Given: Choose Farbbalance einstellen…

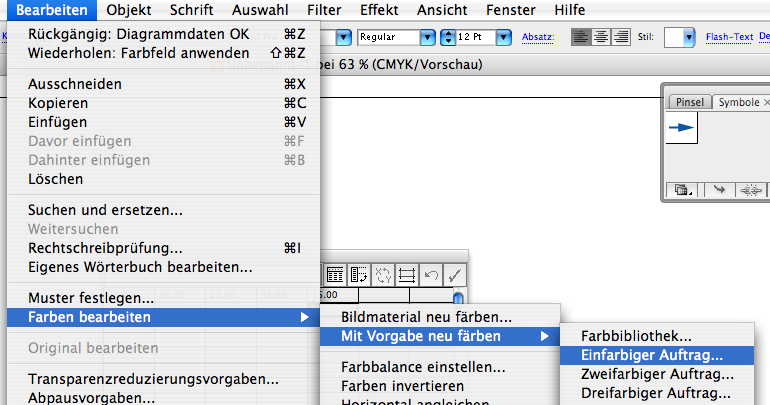Looking at the screenshot, I should click(440, 367).
